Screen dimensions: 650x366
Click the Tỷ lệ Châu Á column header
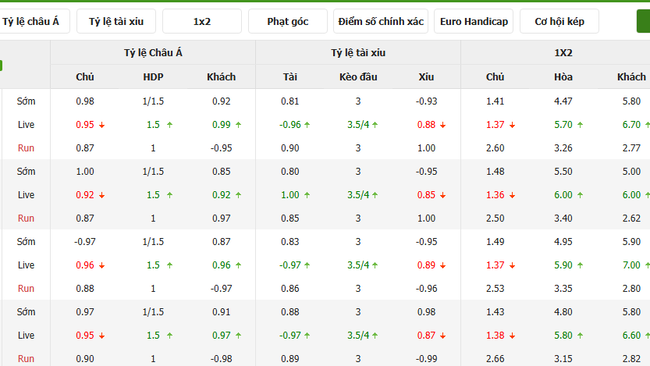coord(153,53)
